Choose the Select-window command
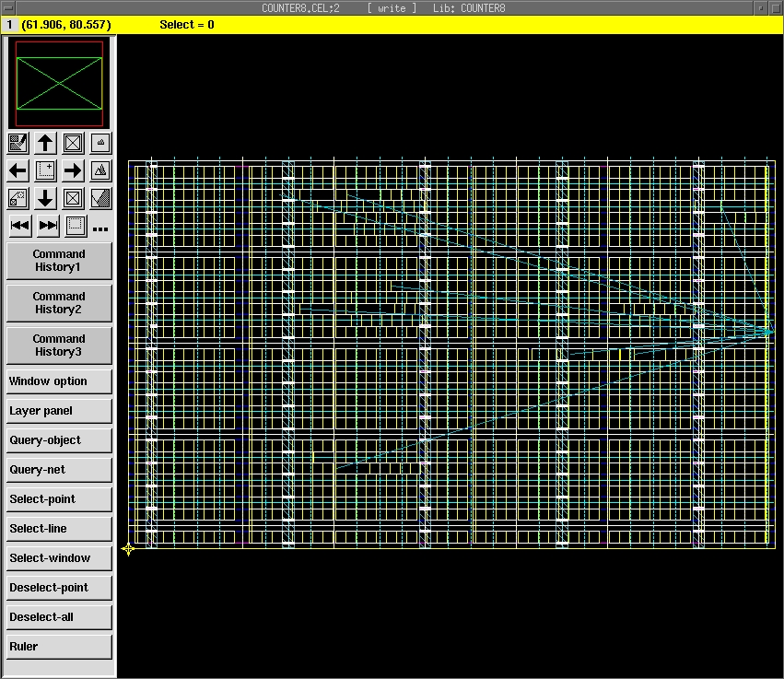The height and width of the screenshot is (679, 784). [x=59, y=558]
